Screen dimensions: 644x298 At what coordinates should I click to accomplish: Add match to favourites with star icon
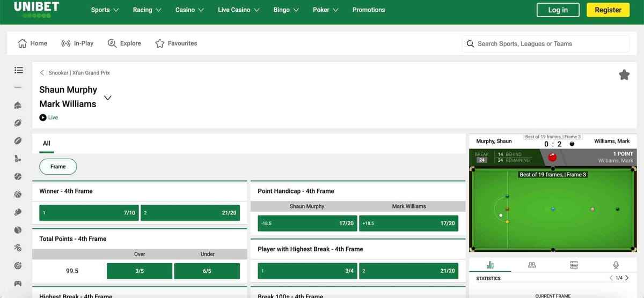pos(624,75)
